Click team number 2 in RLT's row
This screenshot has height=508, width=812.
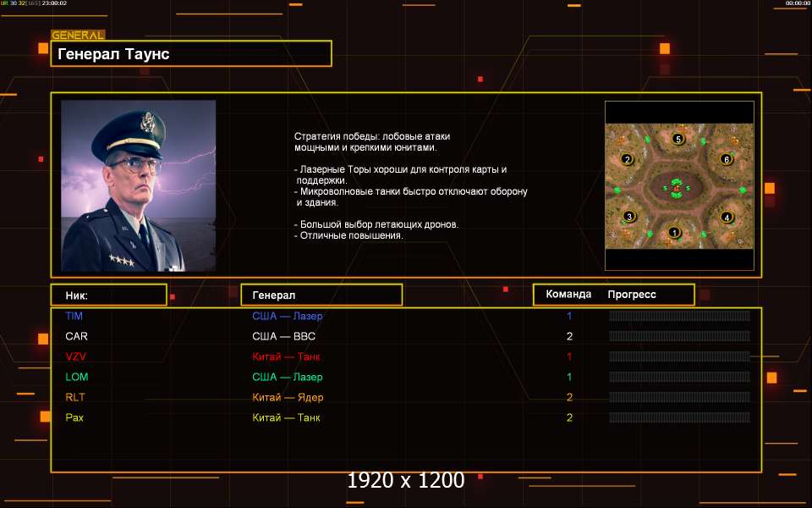569,397
